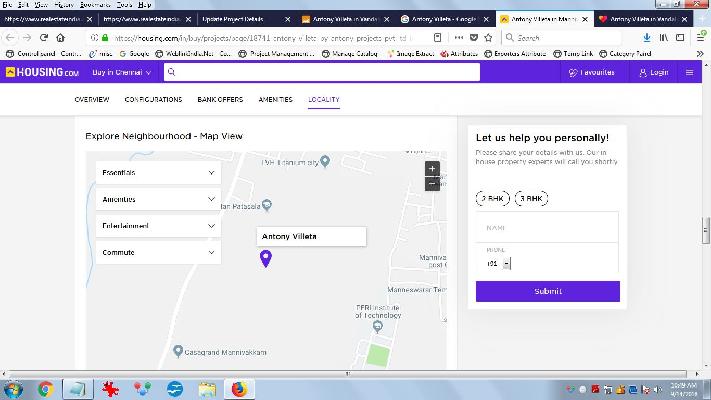
Task: Click the Antony Villeta map label
Action: (311, 236)
